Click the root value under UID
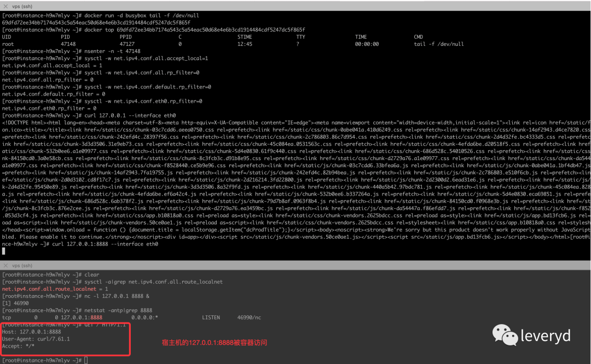This screenshot has width=591, height=364. click(8, 44)
